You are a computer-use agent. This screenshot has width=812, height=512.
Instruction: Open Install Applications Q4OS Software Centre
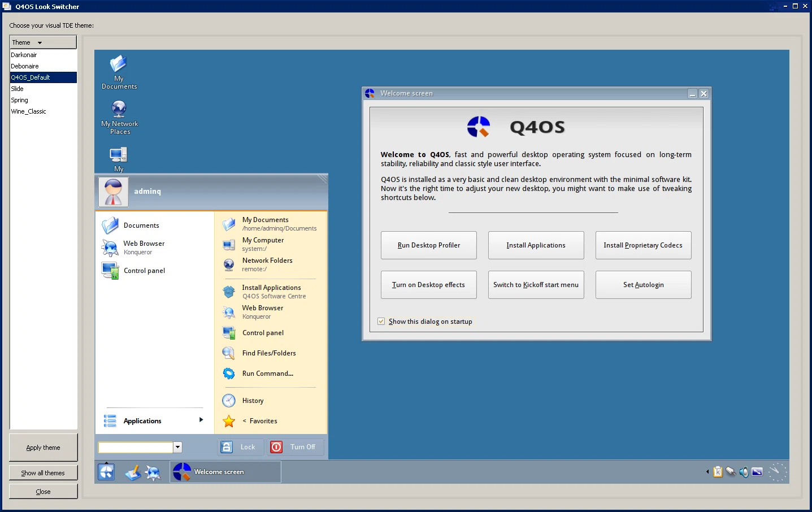coord(271,292)
